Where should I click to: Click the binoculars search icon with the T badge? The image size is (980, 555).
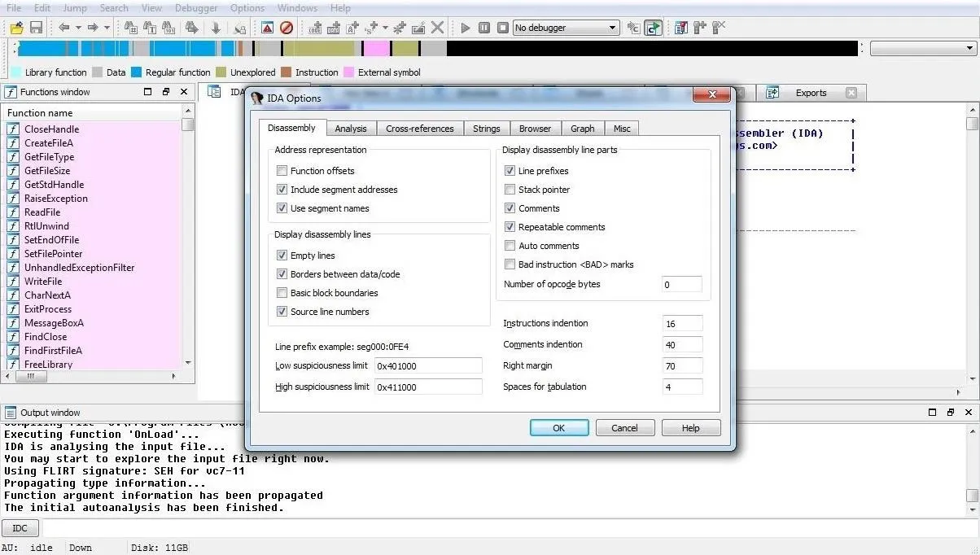point(150,28)
